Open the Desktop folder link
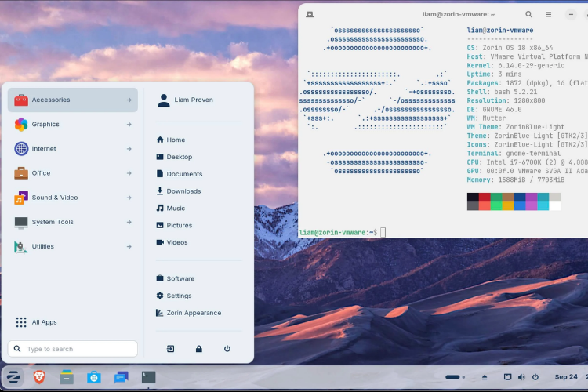Image resolution: width=588 pixels, height=392 pixels. point(174,157)
